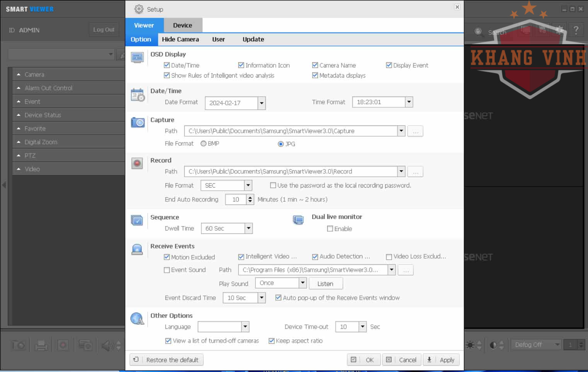This screenshot has width=588, height=372.
Task: Click the Log Out button
Action: (104, 30)
